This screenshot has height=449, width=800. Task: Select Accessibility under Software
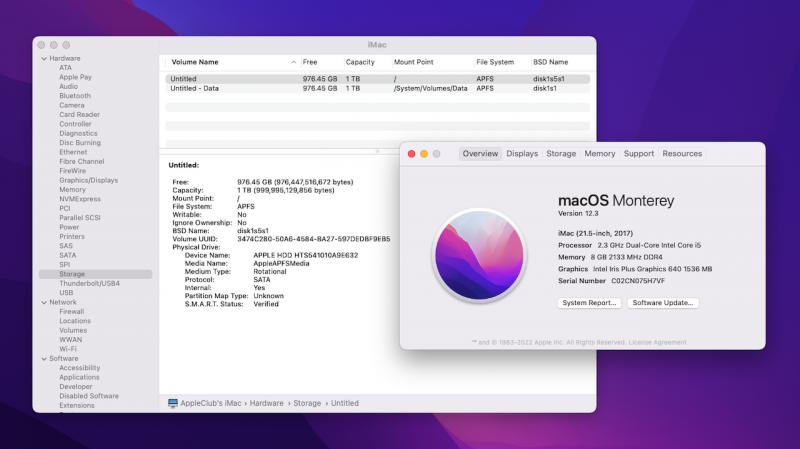[80, 368]
